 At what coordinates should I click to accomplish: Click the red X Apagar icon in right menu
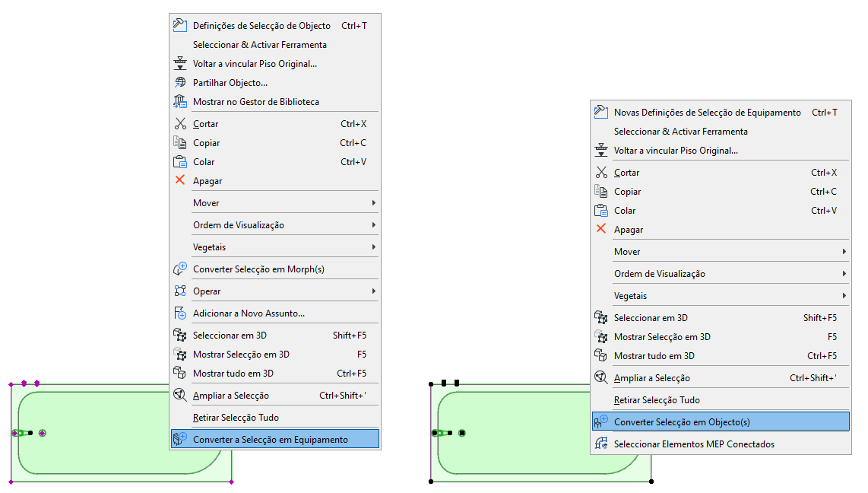[x=601, y=229]
